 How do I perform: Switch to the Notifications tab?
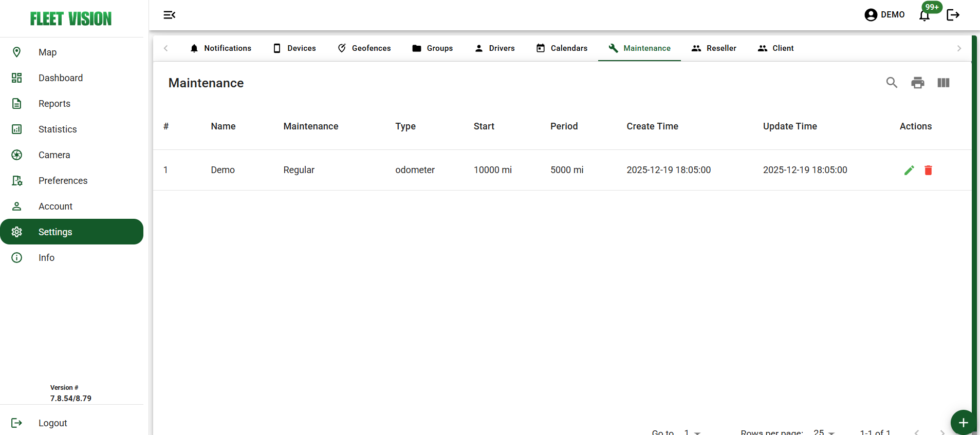[x=220, y=48]
